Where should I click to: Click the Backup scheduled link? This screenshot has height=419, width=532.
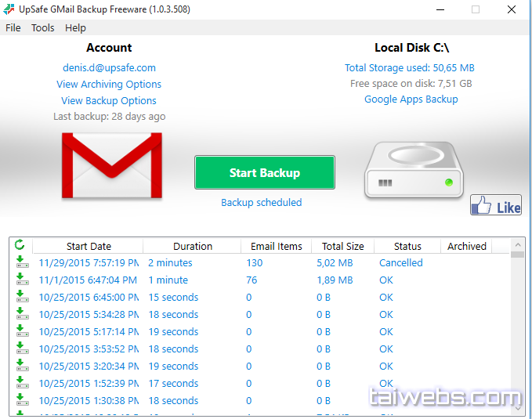point(261,202)
